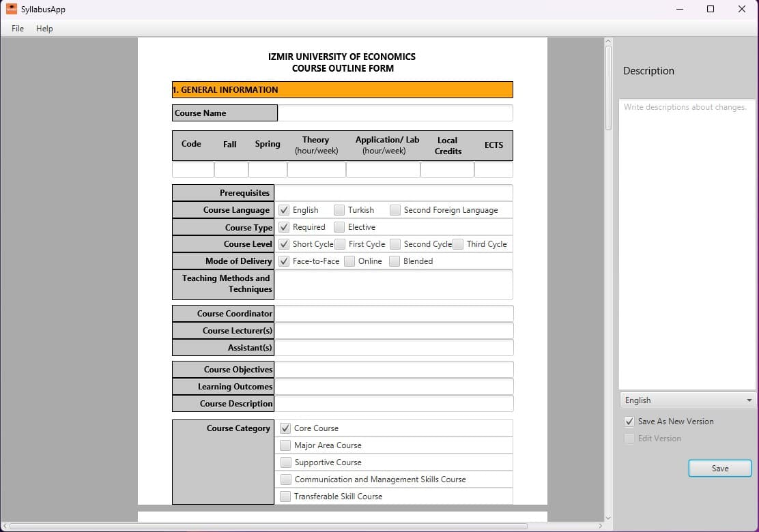Close the SyllabusApp window
Screen dimensions: 759x532
click(x=741, y=9)
